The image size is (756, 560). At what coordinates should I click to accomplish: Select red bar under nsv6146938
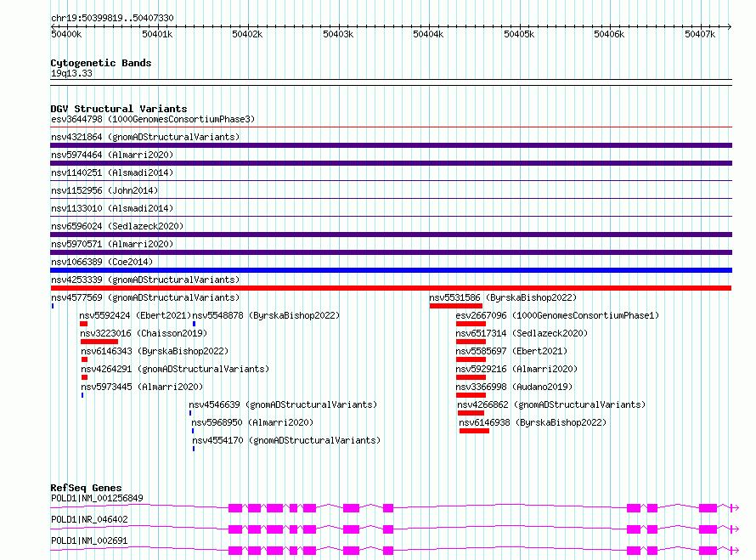pos(475,431)
